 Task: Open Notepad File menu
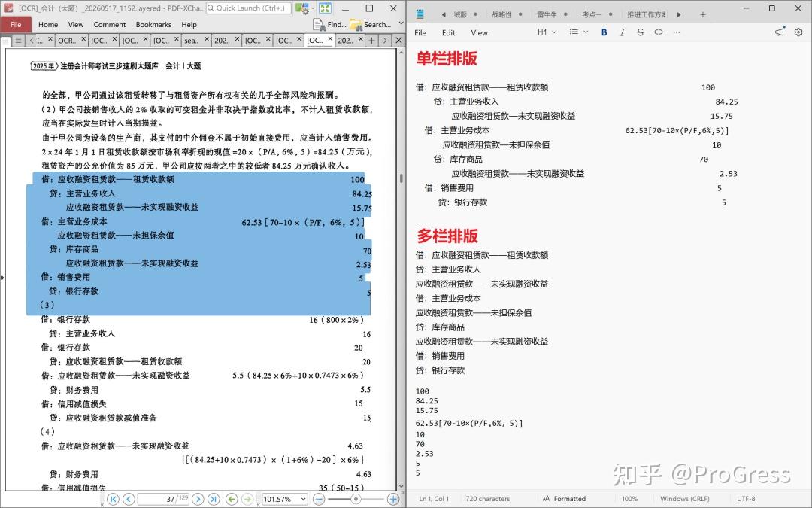420,32
